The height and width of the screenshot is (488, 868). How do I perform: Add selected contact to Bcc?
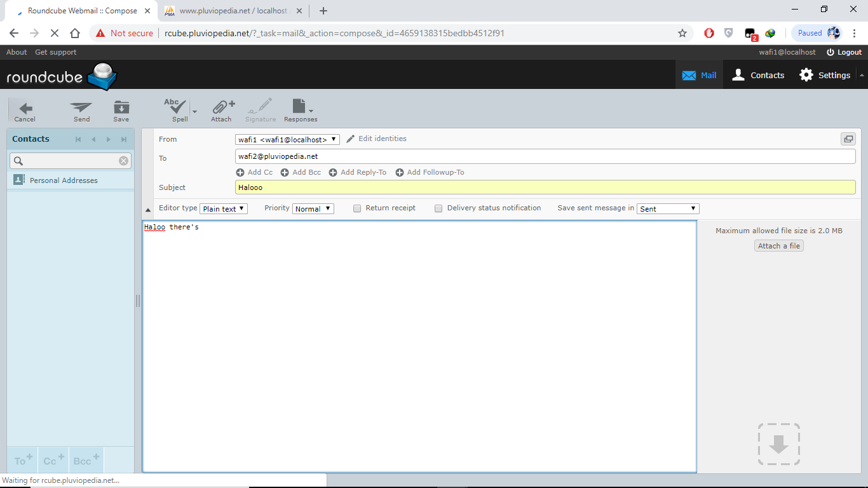pyautogui.click(x=86, y=459)
